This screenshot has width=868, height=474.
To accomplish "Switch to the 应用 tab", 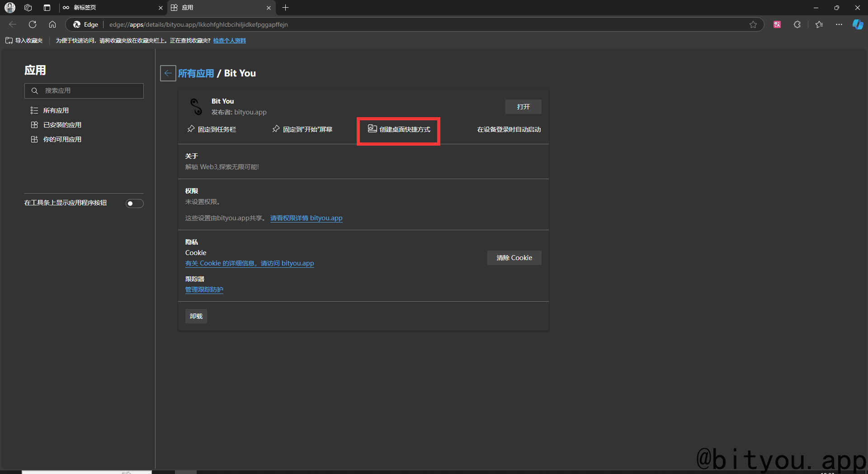I will [221, 8].
